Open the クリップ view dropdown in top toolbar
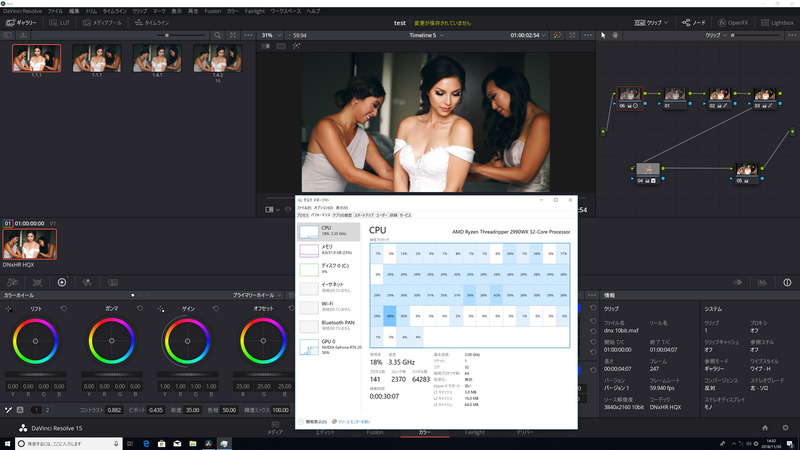The width and height of the screenshot is (800, 450). pos(651,22)
